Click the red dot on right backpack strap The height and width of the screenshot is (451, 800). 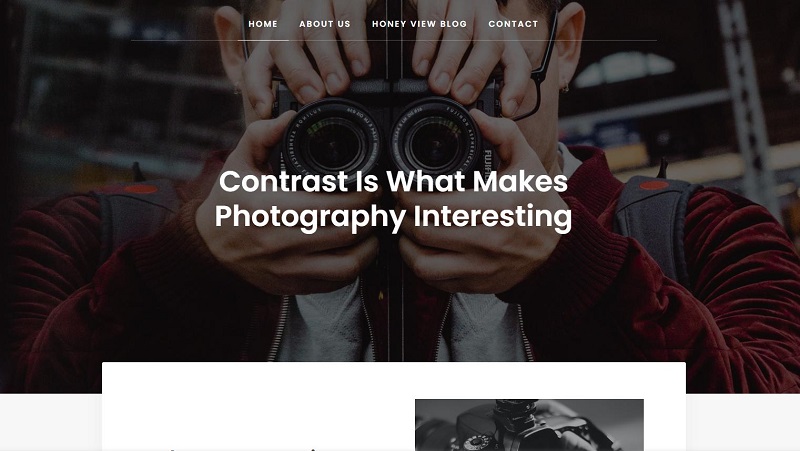[654, 185]
